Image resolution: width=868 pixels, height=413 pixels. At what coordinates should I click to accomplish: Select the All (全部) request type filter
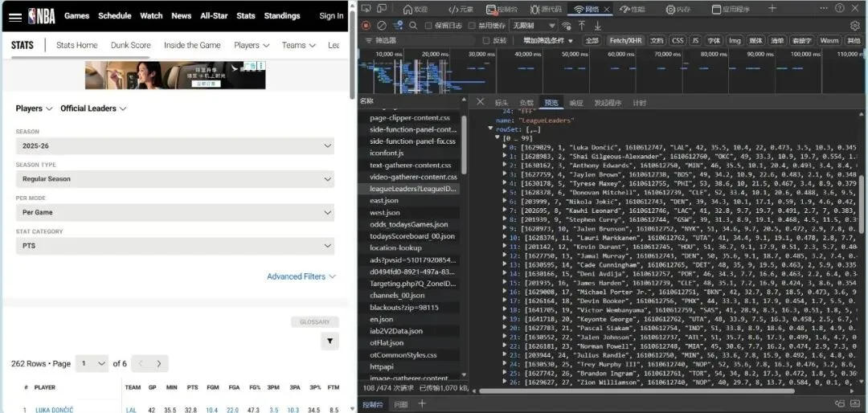coord(592,40)
